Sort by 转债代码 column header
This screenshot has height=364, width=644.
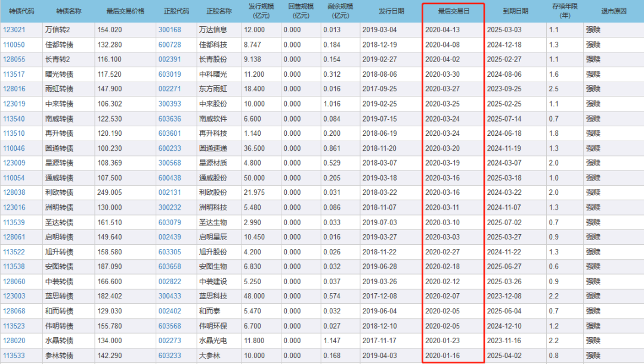21,11
